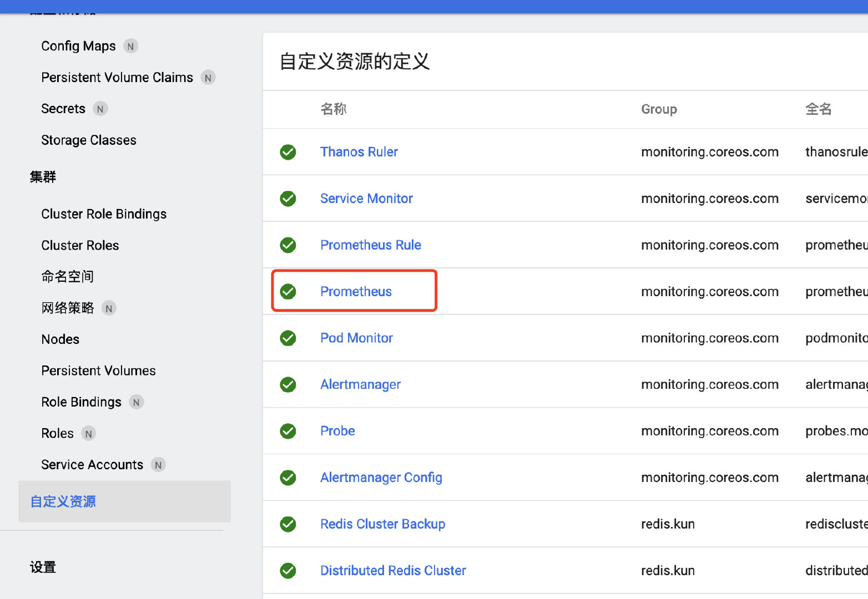Click the 名称 column header

coord(334,109)
